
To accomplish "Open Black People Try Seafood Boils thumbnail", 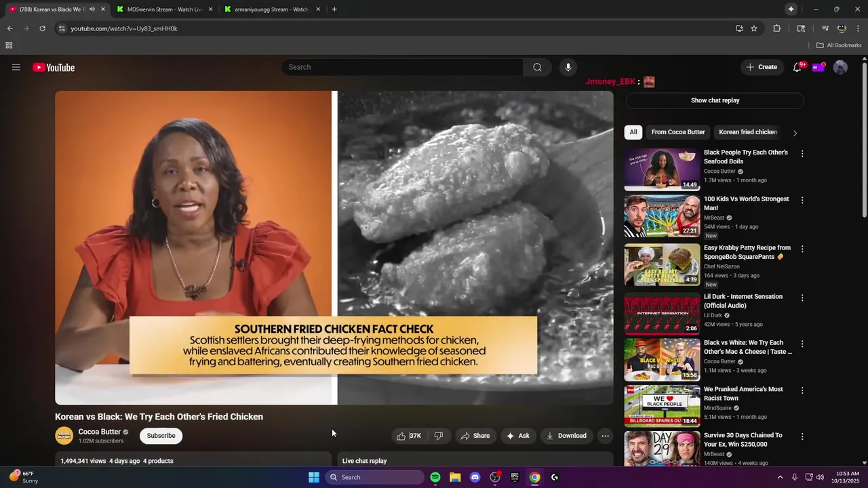I will tap(662, 169).
